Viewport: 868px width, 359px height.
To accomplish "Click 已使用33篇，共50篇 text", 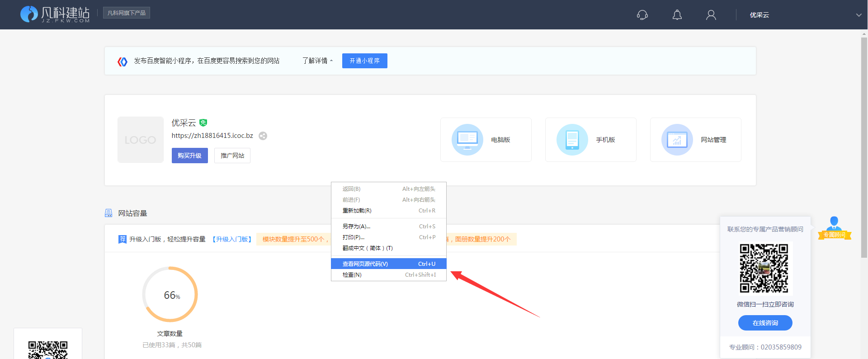I will click(172, 345).
